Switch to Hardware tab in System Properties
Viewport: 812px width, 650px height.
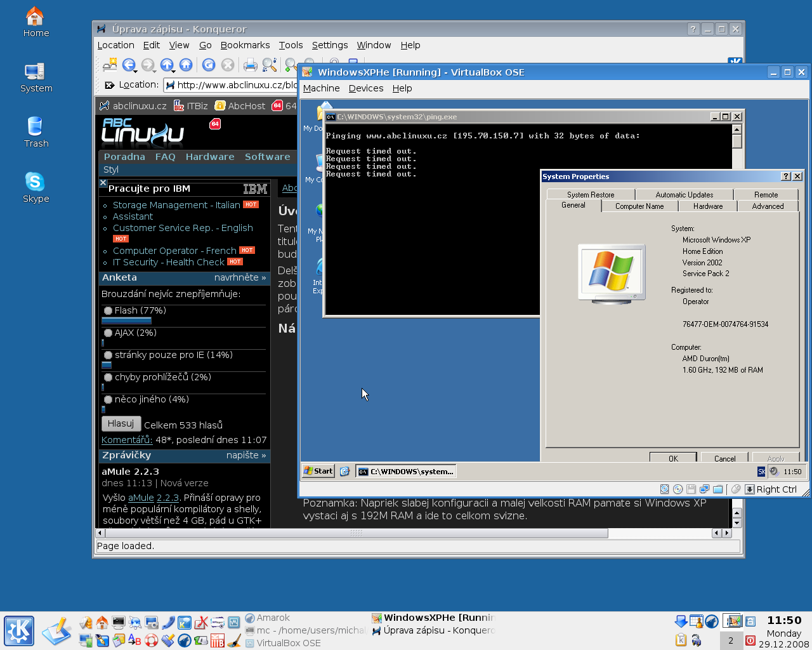point(708,206)
